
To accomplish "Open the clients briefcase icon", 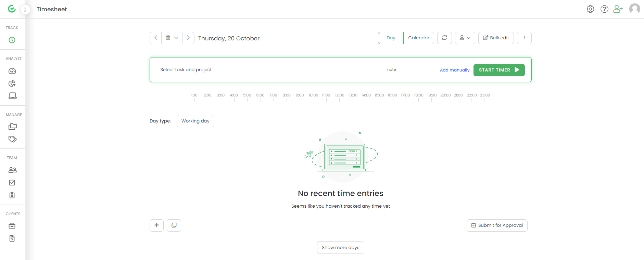I will (12, 226).
